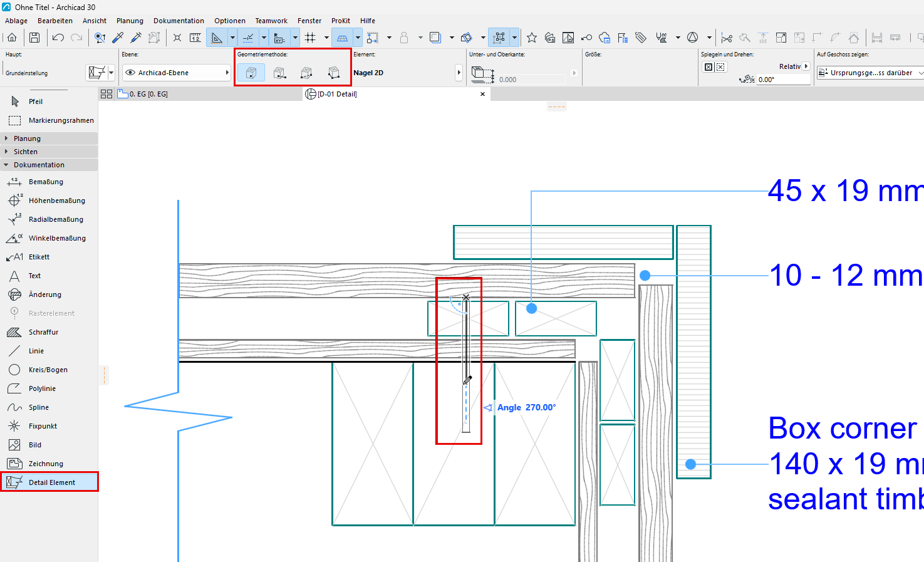
Task: Open the tab overview grid icon
Action: [106, 94]
